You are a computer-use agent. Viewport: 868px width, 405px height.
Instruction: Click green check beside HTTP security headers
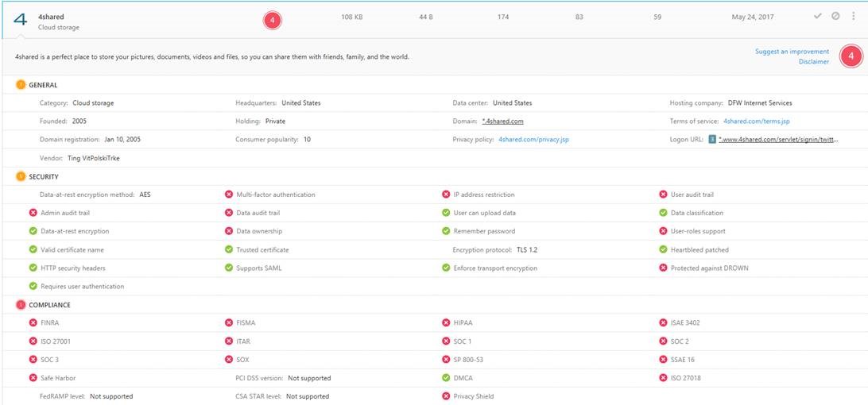point(33,268)
